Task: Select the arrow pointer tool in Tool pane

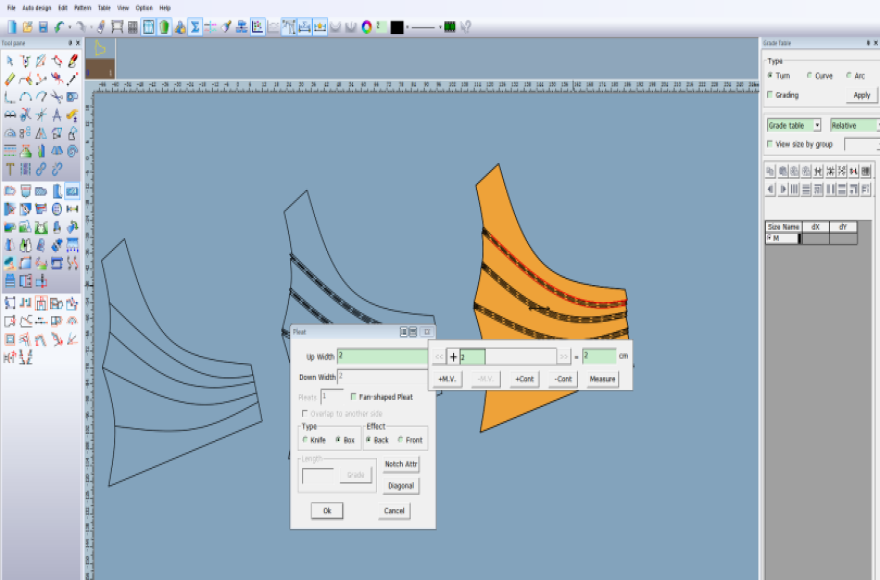Action: (x=10, y=61)
